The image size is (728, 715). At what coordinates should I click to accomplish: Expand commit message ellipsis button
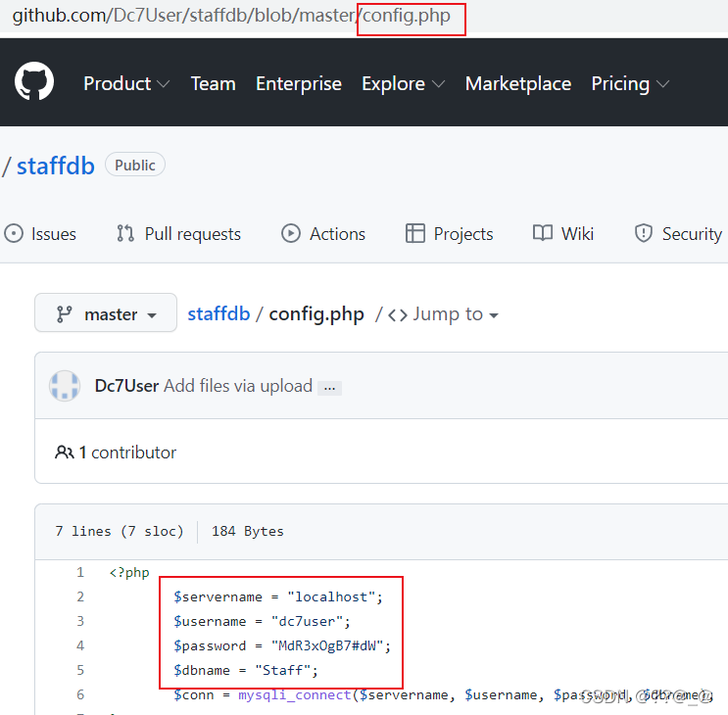click(x=329, y=389)
